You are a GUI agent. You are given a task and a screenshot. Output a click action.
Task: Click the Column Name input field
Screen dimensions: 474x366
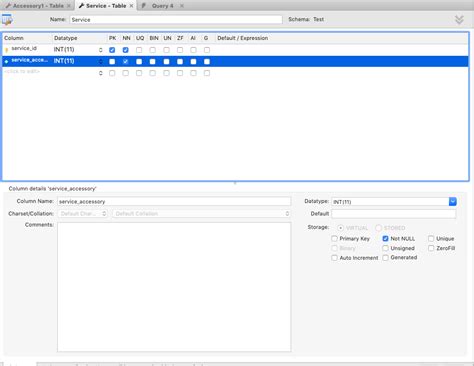[x=174, y=201]
